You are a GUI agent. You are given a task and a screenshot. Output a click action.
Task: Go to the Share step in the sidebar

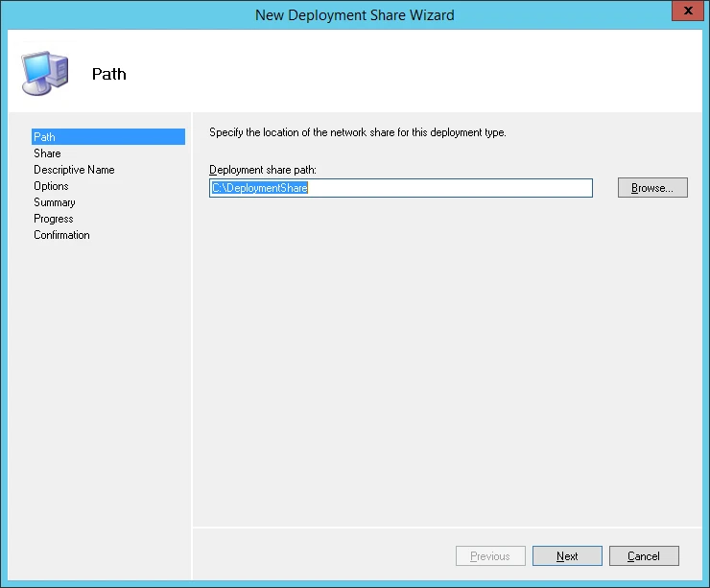pyautogui.click(x=47, y=153)
